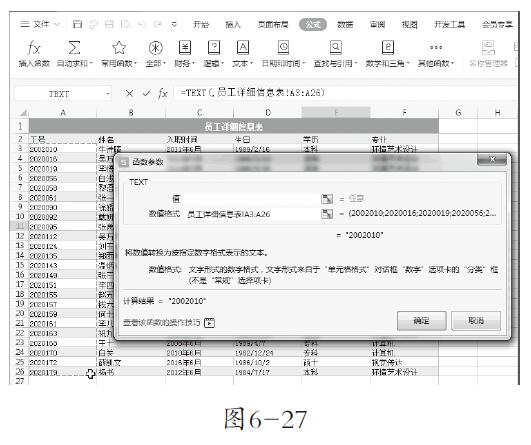Open the Logical functions question-mark icon

pos(214,48)
